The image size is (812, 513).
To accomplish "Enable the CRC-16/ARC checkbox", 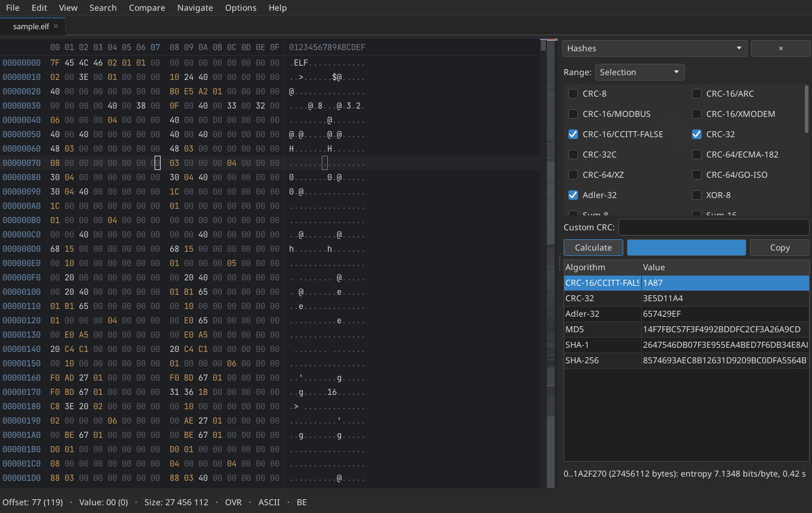I will click(x=697, y=94).
